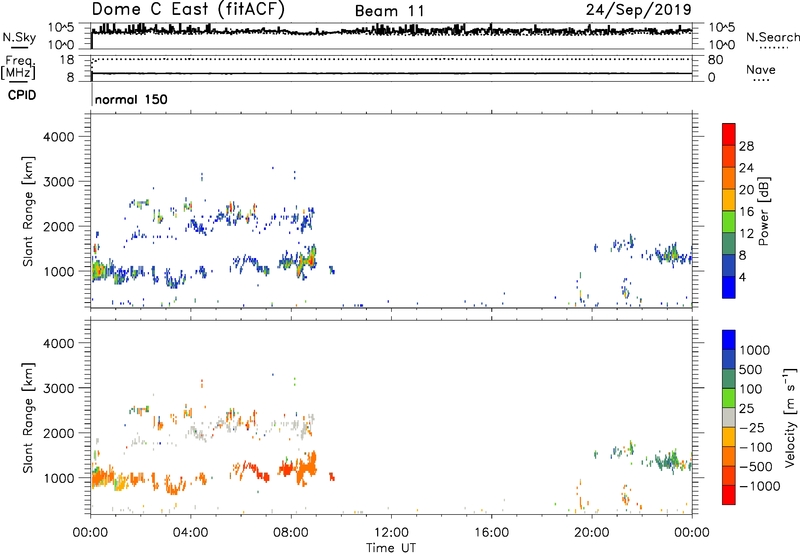
Task: Click the date '24/Sep/2019'
Action: tap(639, 9)
